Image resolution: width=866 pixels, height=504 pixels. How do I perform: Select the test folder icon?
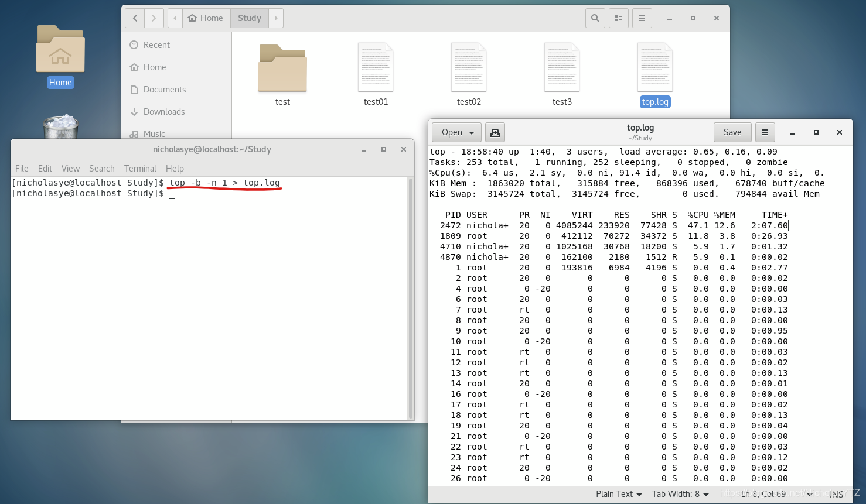tap(282, 68)
